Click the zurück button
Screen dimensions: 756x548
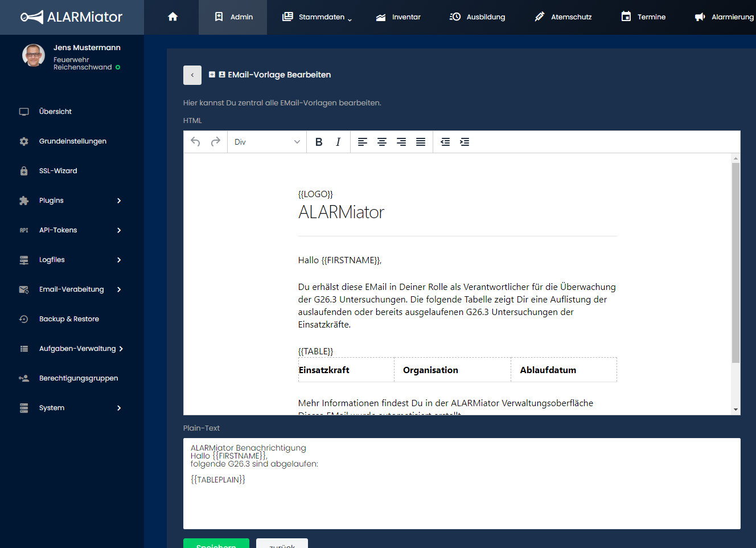(282, 543)
